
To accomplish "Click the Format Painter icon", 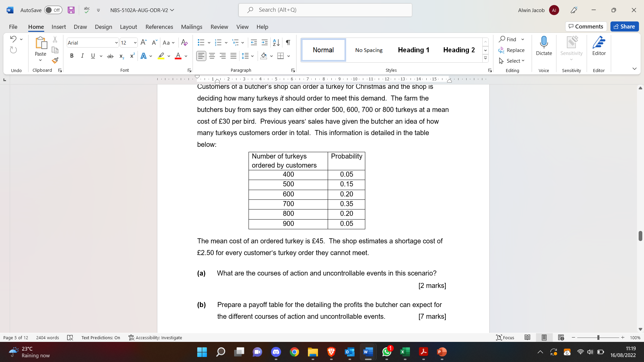I will click(x=55, y=61).
